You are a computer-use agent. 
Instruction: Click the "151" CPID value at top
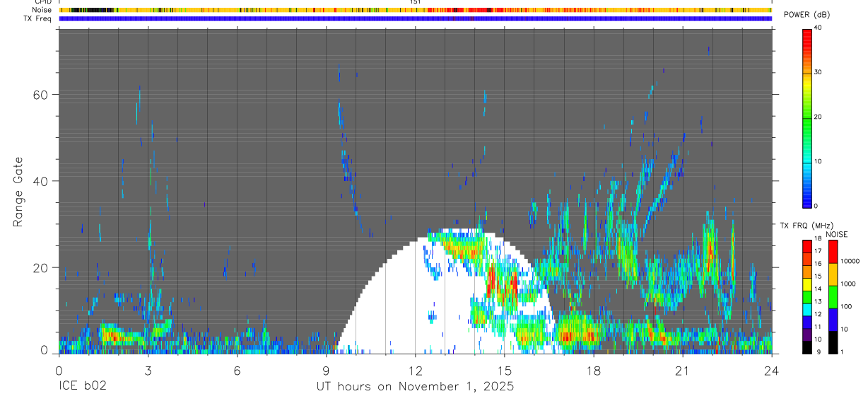(x=416, y=3)
